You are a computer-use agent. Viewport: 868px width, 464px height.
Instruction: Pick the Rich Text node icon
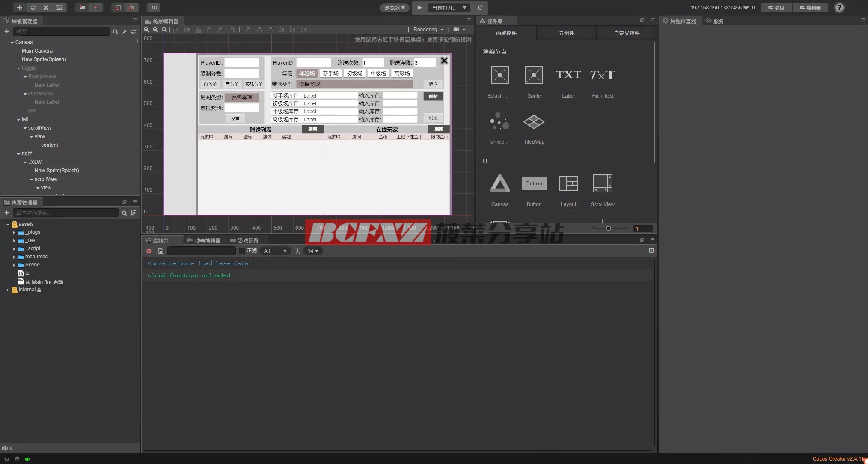pos(602,75)
